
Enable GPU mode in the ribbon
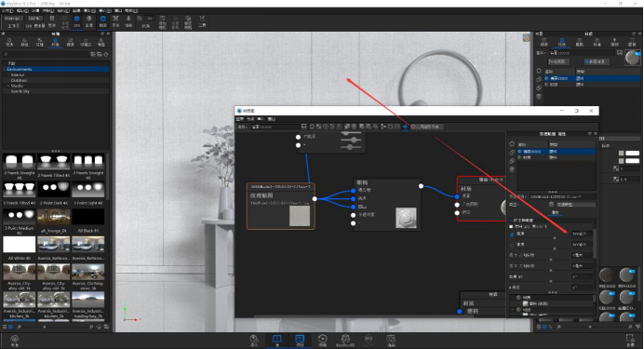[77, 20]
